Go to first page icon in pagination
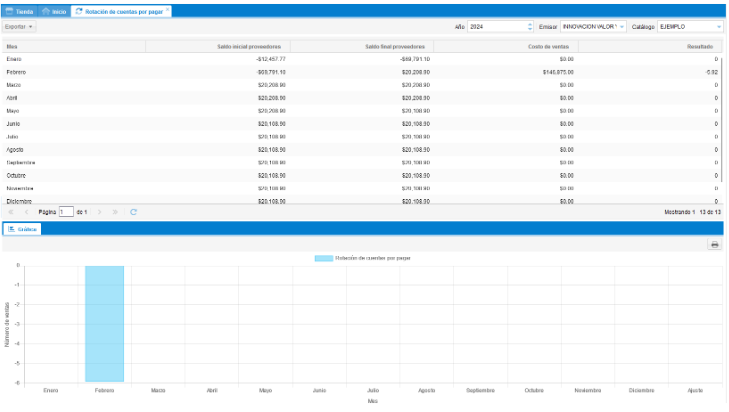729x412 pixels. click(11, 212)
